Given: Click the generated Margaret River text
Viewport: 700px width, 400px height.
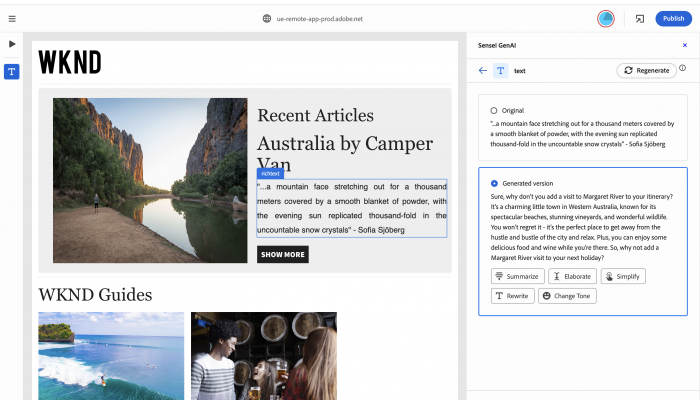Looking at the screenshot, I should click(x=582, y=227).
